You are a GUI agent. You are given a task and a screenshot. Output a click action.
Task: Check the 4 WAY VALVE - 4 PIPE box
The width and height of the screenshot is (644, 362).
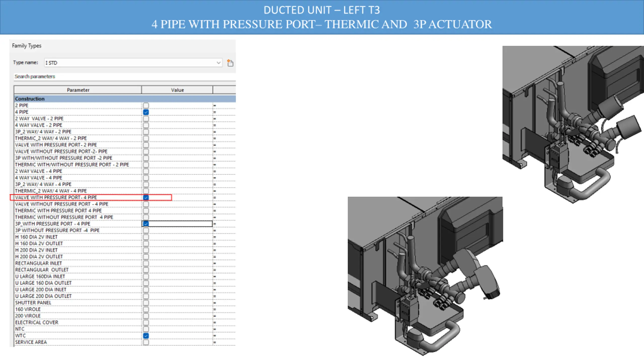146,178
